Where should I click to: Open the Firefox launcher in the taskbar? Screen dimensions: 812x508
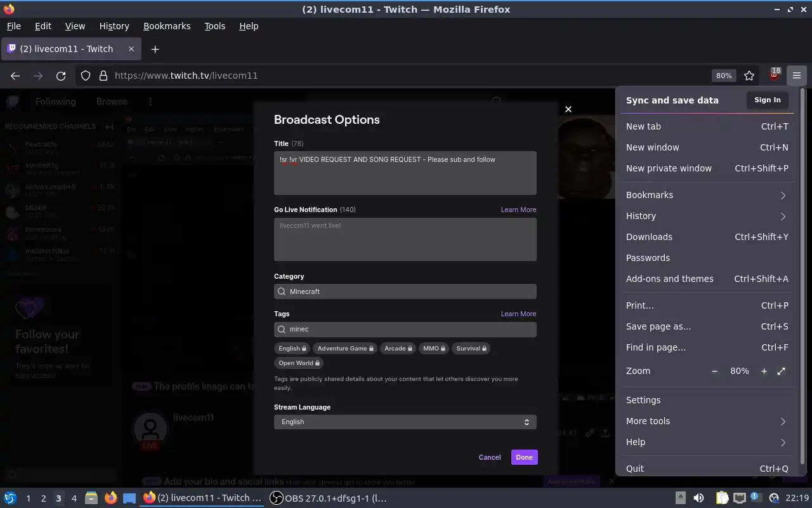(111, 498)
